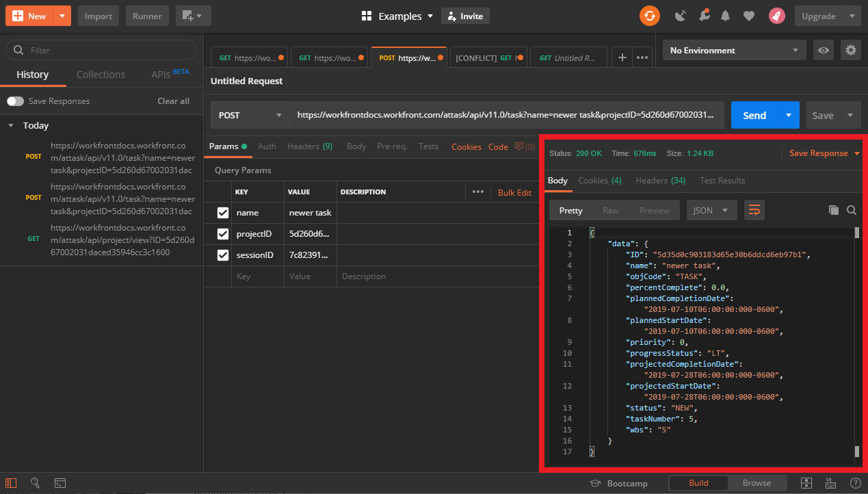Toggle wrap lines in response body
868x494 pixels.
click(754, 211)
